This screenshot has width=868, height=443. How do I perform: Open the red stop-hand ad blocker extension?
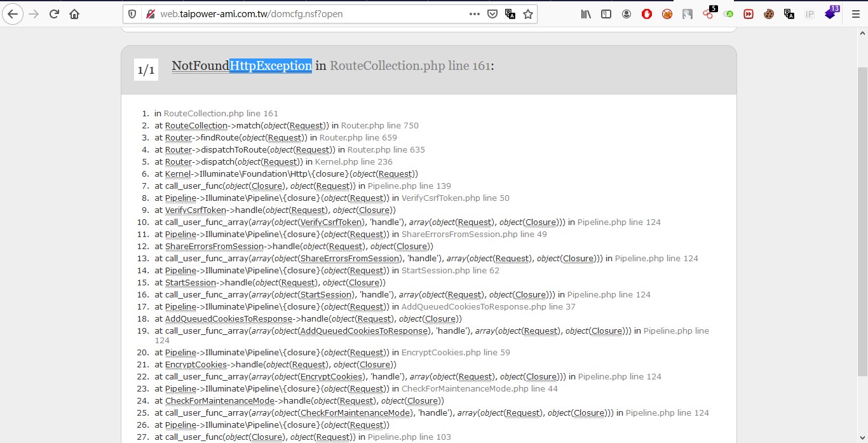(x=647, y=14)
